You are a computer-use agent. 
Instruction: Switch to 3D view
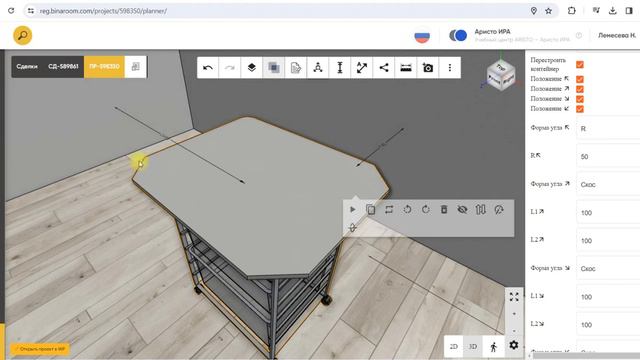[x=473, y=347]
